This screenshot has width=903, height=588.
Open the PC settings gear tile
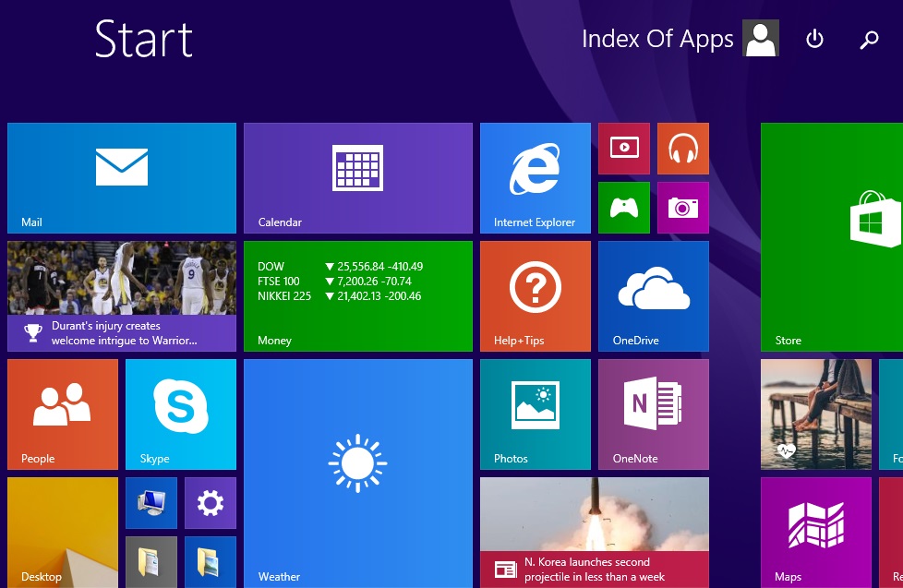(211, 503)
